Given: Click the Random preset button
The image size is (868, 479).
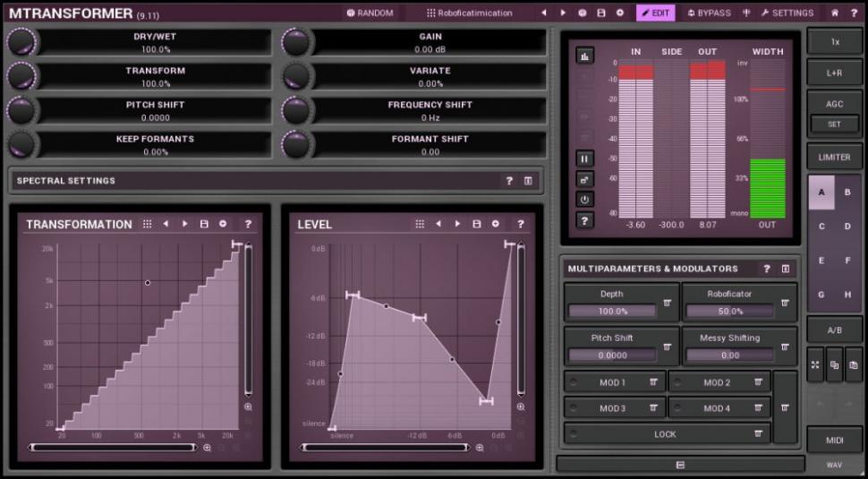Looking at the screenshot, I should (370, 13).
